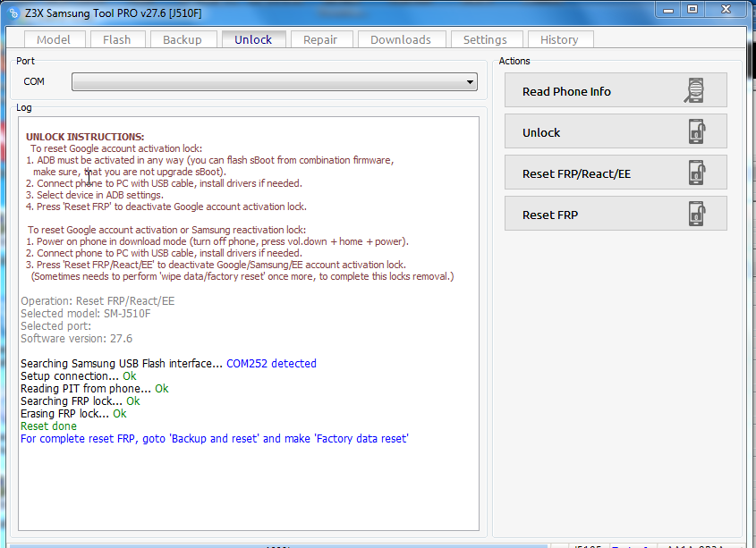Click the padlock icon on Reset FRP
756x548 pixels.
pyautogui.click(x=697, y=214)
